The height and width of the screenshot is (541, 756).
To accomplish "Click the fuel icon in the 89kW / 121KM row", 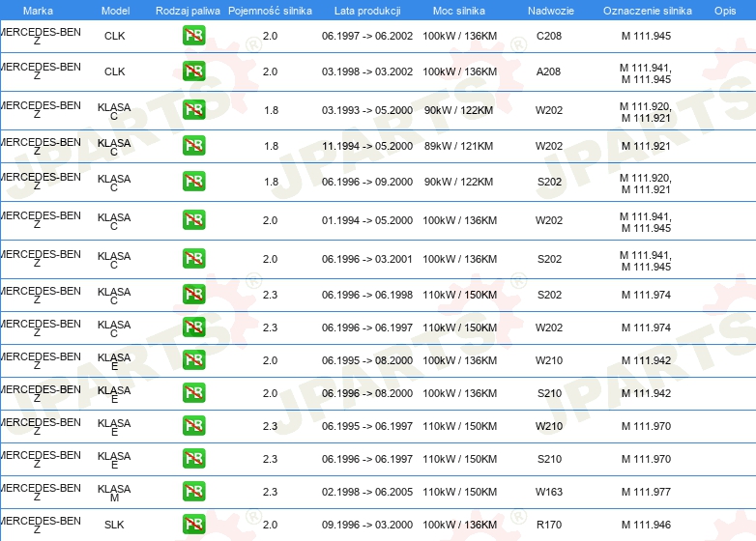I will [193, 146].
